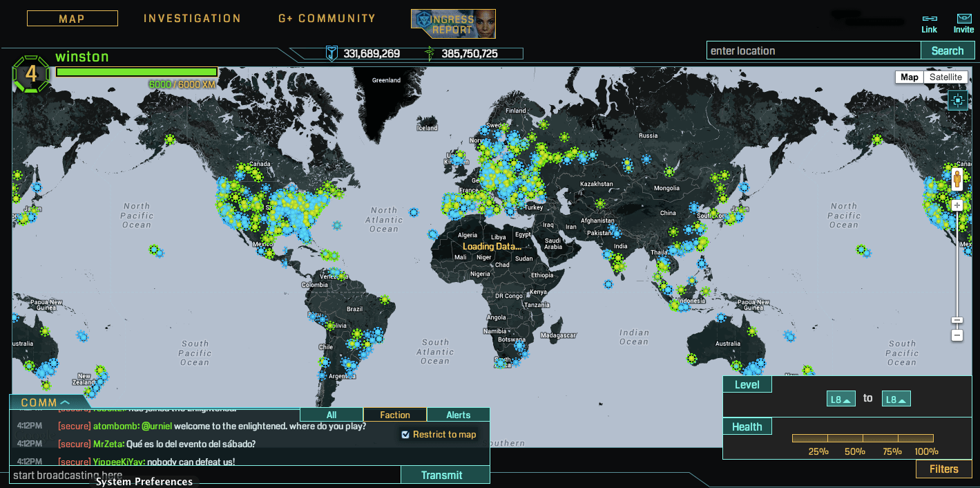Open atombomb's name in COMM

pos(115,426)
